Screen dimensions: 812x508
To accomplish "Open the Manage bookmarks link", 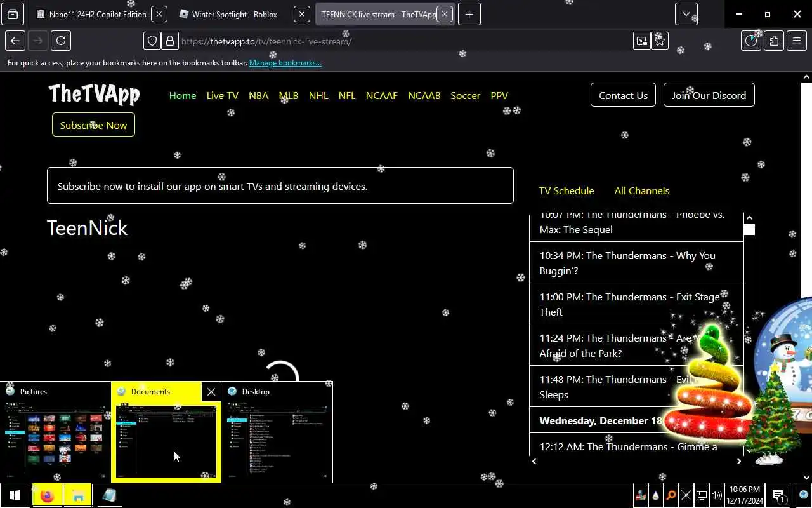I will click(x=285, y=63).
